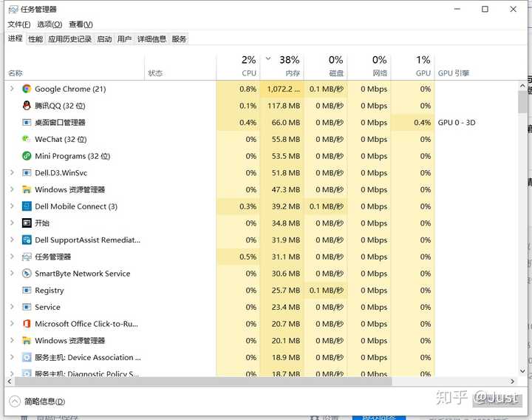Click the 任务管理器 process row icon

27,257
